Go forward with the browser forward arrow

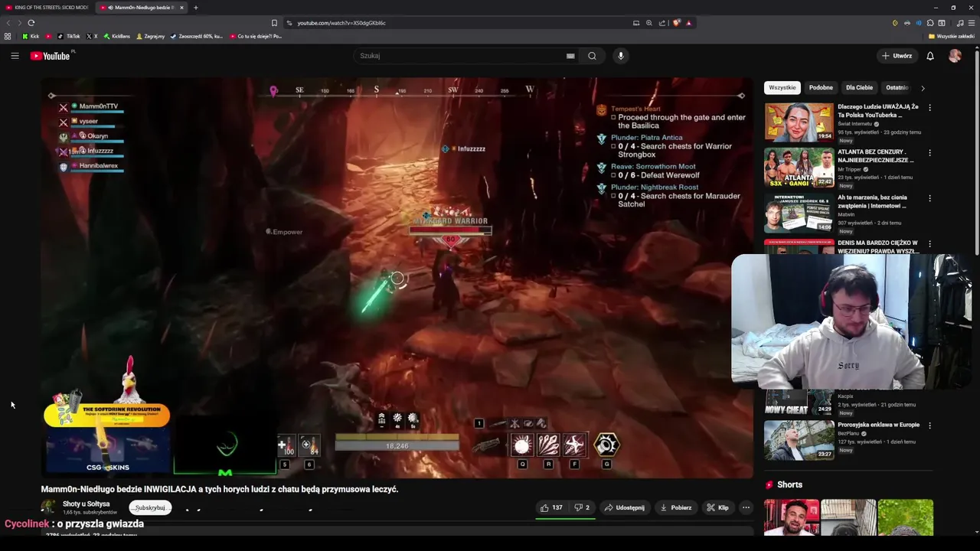(x=19, y=23)
